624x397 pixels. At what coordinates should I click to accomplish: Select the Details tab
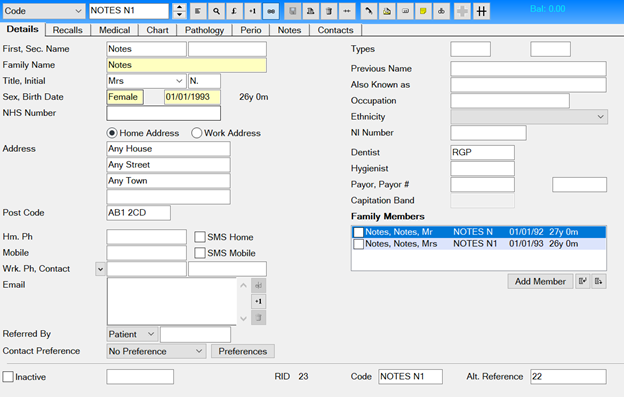[23, 29]
